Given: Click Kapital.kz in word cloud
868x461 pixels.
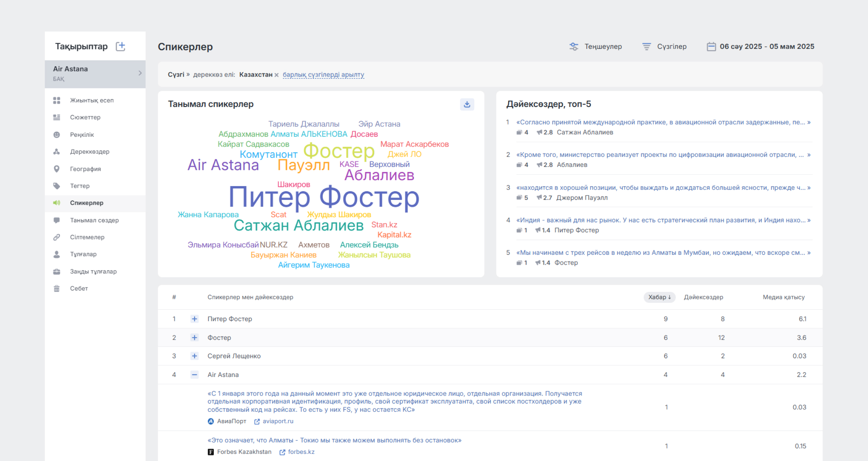Looking at the screenshot, I should pos(394,235).
